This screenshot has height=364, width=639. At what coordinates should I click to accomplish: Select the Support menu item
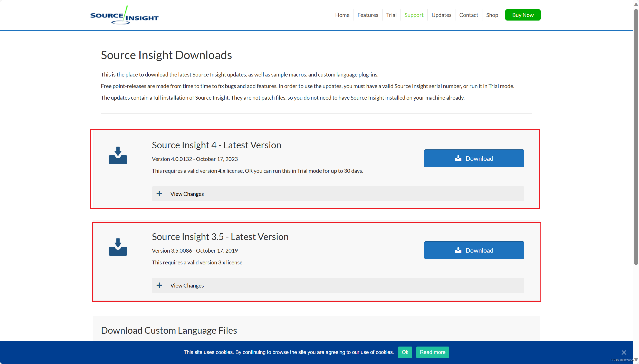(x=414, y=15)
